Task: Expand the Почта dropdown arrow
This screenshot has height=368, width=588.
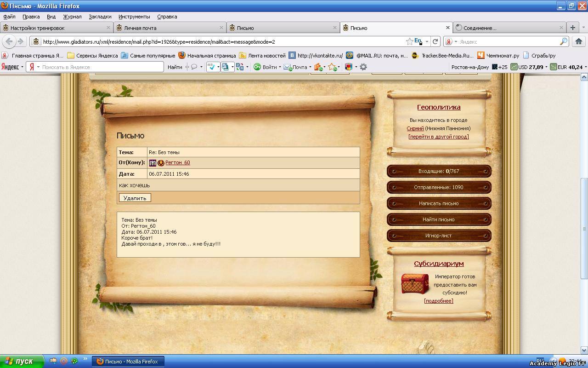Action: (310, 67)
